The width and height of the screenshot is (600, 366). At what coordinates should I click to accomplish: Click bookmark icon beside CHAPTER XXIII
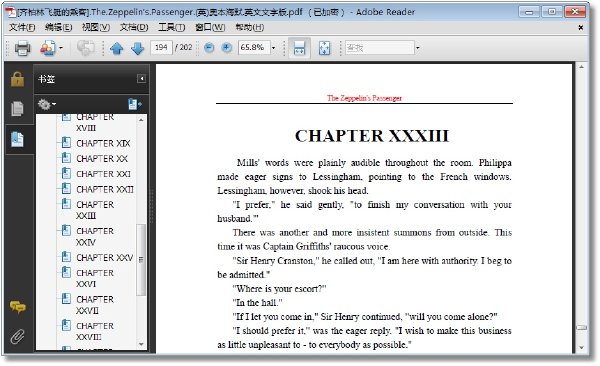[x=66, y=204]
